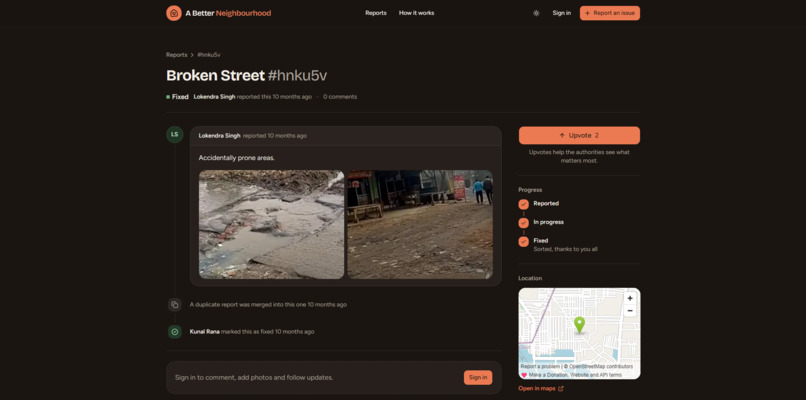806x400 pixels.
Task: Select the #hnku5v breadcrumb item
Action: pyautogui.click(x=209, y=54)
